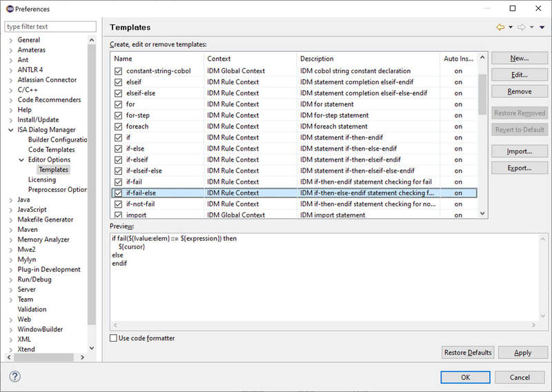Sort templates by Context column header
The image size is (552, 392).
point(250,59)
